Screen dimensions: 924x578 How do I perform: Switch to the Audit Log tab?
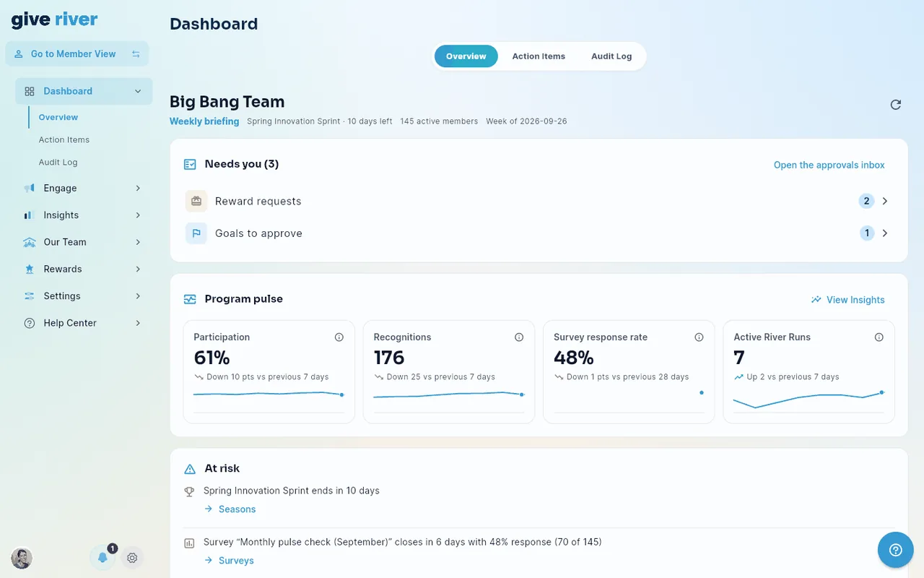coord(611,56)
